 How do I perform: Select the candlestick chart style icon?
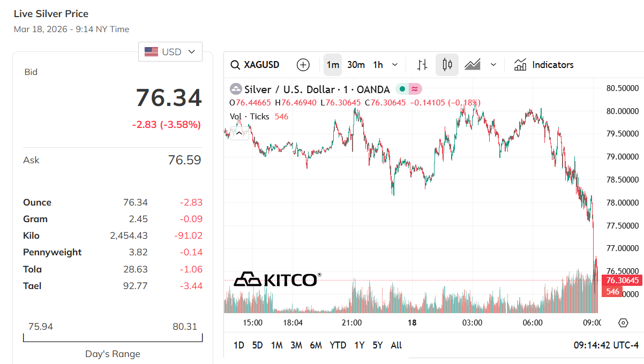pyautogui.click(x=447, y=65)
